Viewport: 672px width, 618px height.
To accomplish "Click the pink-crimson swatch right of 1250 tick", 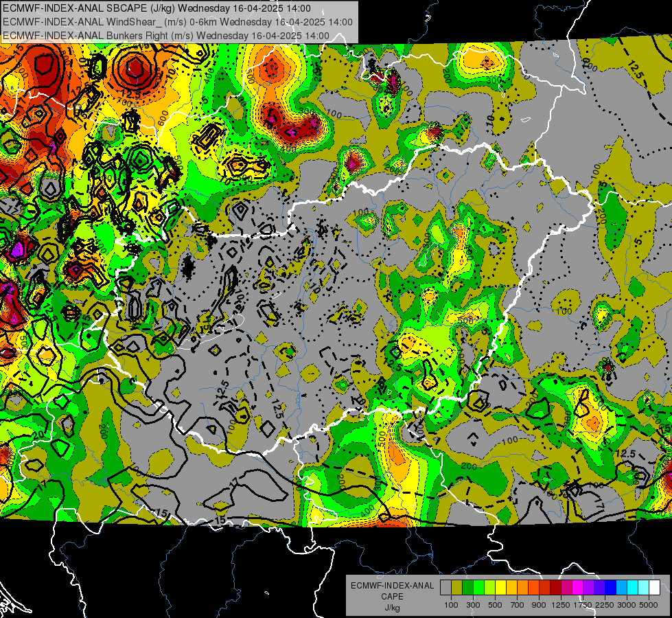I will [566, 587].
